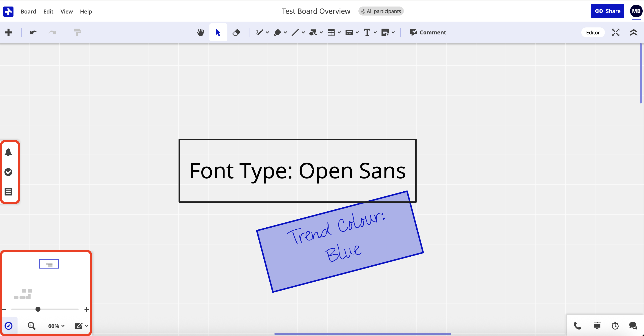644x336 pixels.
Task: Open the timer icon
Action: [615, 325]
